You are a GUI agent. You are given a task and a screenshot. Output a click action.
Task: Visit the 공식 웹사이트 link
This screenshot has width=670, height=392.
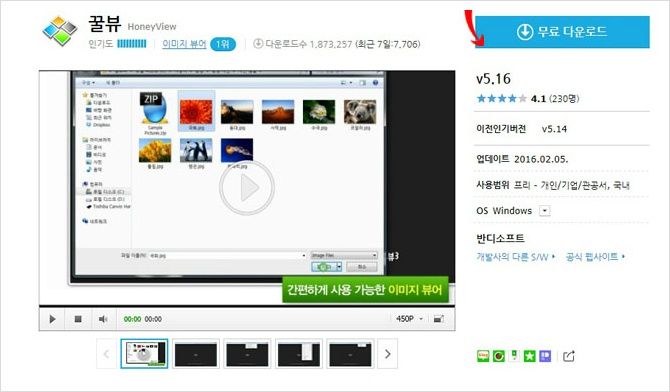pos(595,256)
